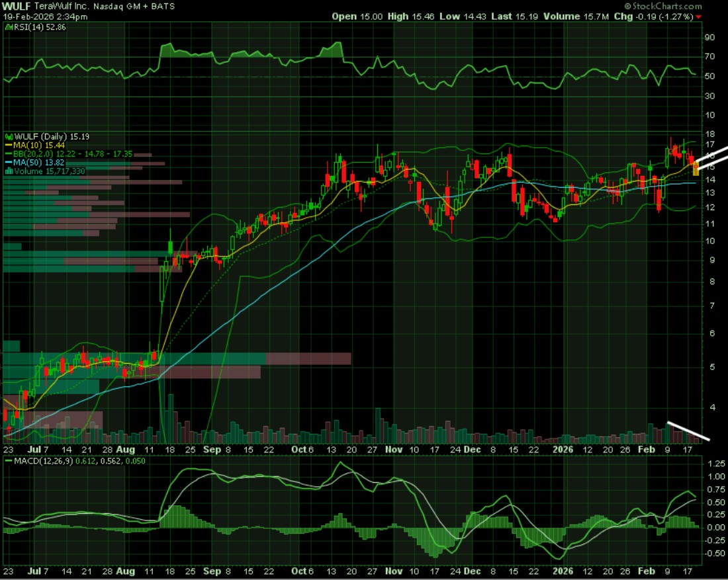
Task: Click the RSI axis level 30
Action: pyautogui.click(x=709, y=96)
